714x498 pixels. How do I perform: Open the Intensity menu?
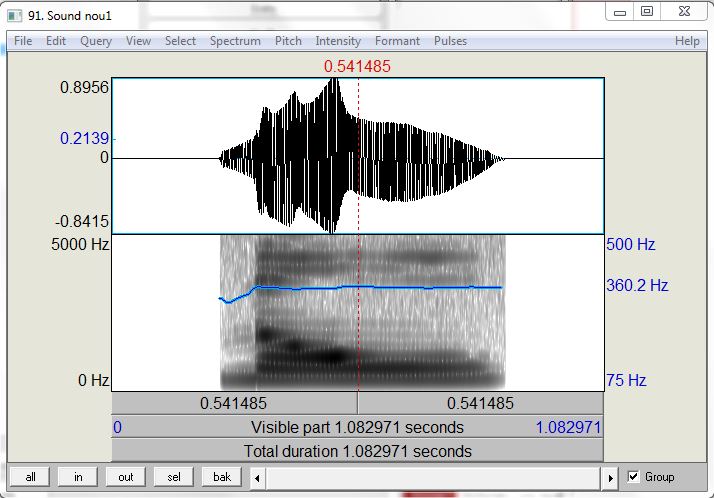click(x=338, y=41)
